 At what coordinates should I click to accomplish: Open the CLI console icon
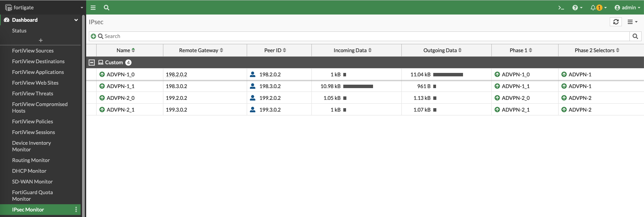(561, 8)
